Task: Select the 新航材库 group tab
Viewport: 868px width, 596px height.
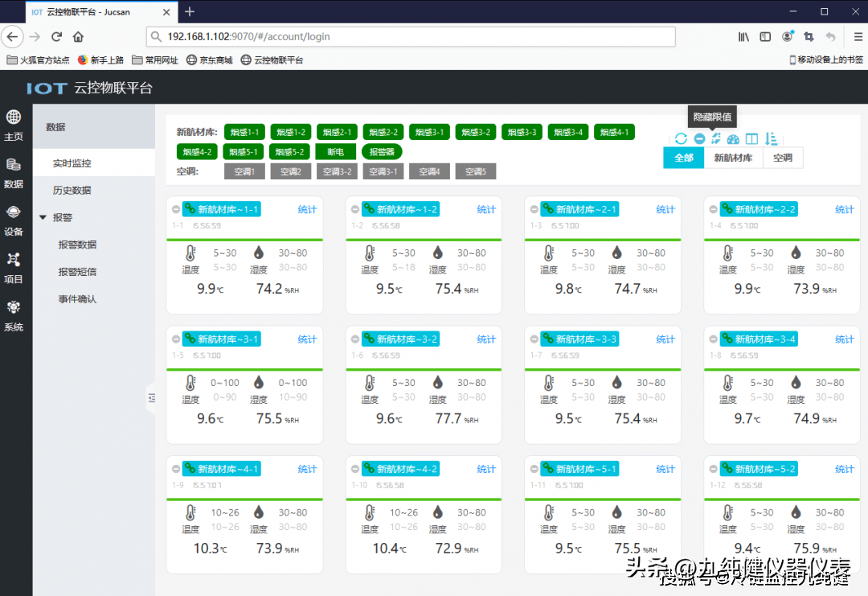Action: 733,158
